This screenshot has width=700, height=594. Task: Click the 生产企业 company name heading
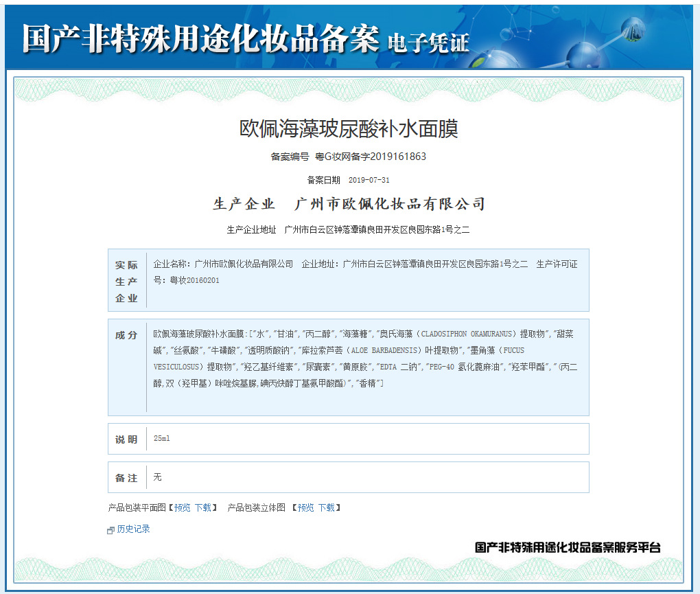[x=349, y=204]
